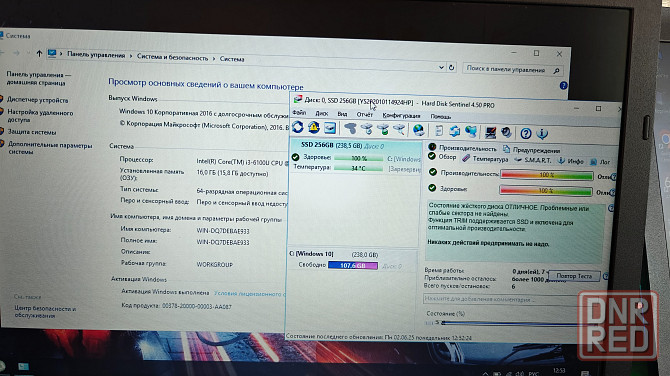670x376 pixels.
Task: Open Настройка удаленного доступа link
Action: point(40,116)
